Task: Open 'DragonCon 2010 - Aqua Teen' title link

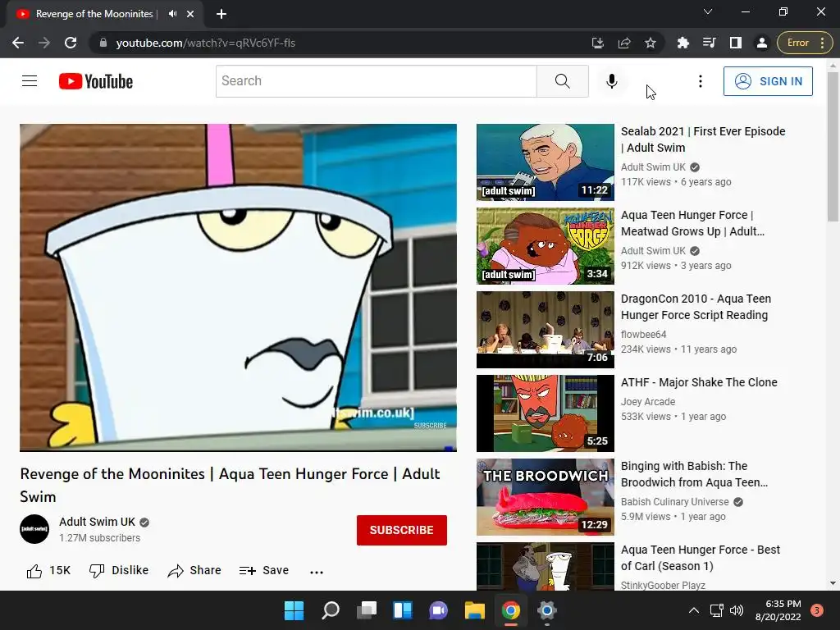Action: 696,307
